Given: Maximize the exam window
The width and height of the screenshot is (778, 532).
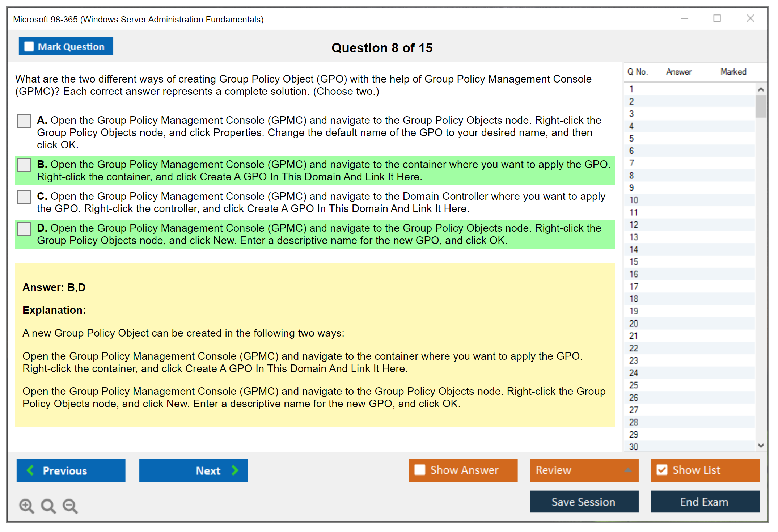Looking at the screenshot, I should [717, 18].
